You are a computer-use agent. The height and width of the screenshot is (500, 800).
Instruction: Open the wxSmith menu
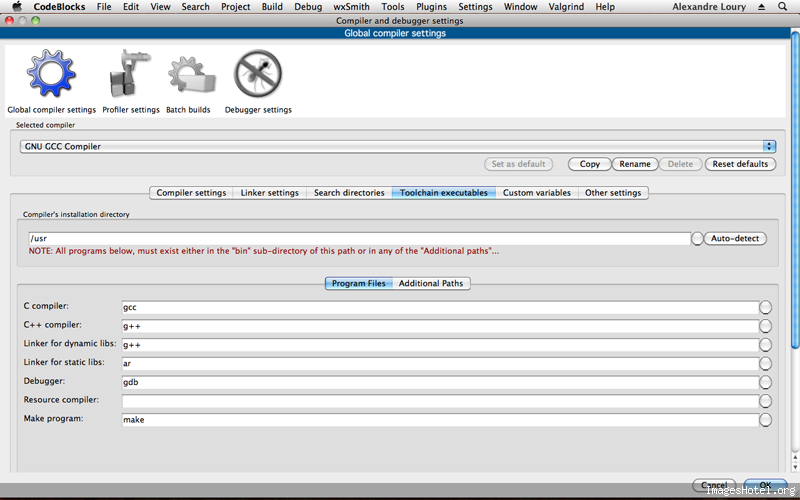point(351,7)
